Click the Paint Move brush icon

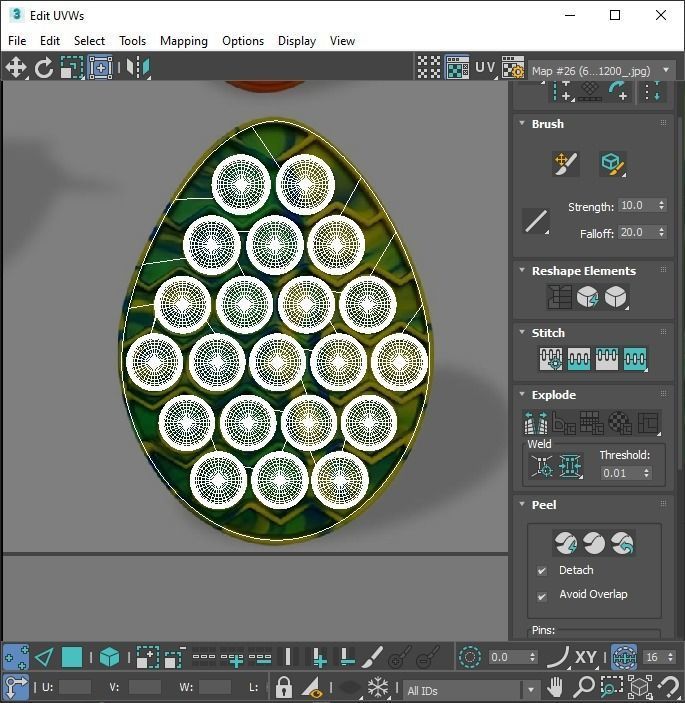coord(566,164)
